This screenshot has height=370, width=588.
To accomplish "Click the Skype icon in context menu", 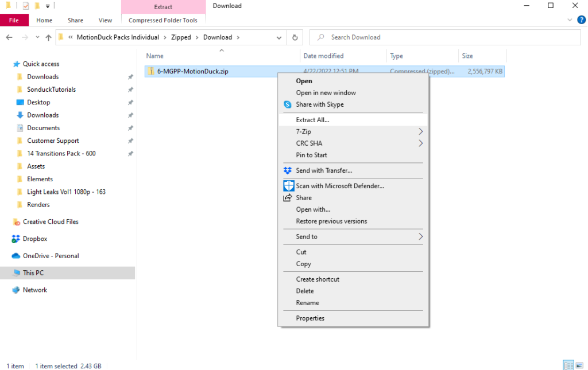I will point(288,104).
